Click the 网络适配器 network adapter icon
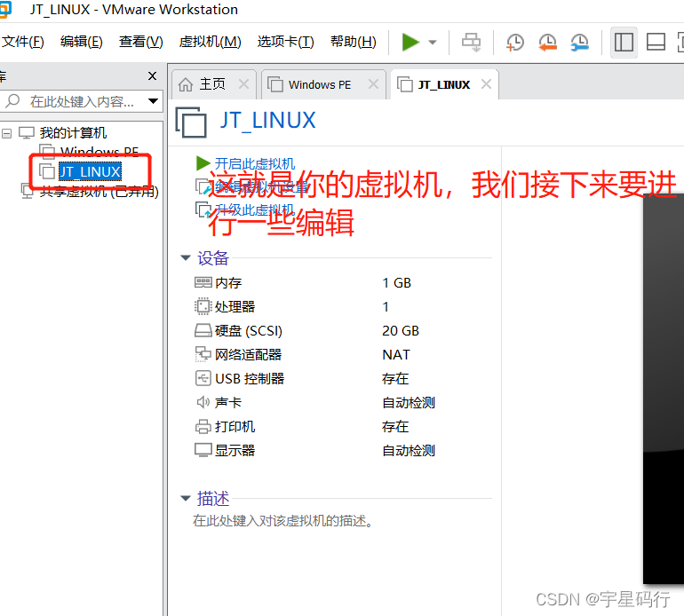The image size is (684, 616). (203, 354)
